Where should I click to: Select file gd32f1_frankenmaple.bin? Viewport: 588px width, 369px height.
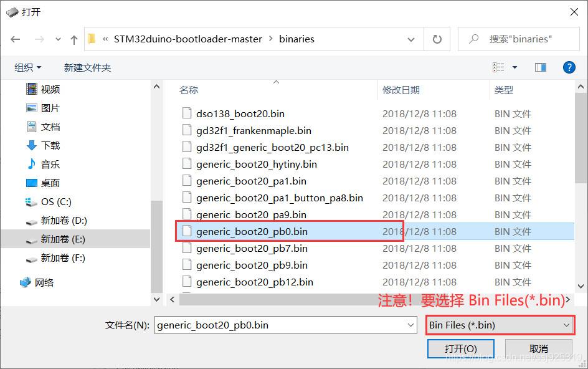(254, 131)
